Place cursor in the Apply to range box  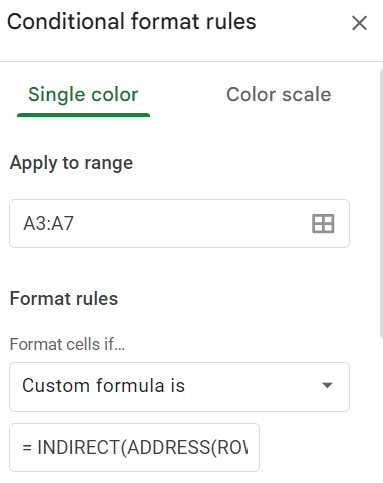point(179,223)
